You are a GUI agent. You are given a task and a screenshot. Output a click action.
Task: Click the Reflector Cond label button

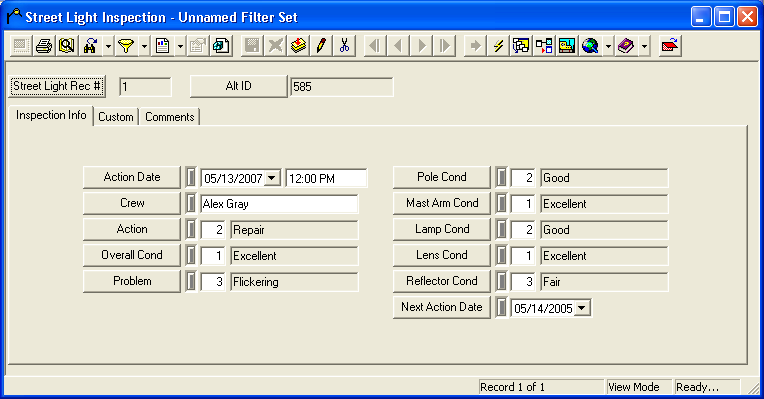tap(442, 281)
